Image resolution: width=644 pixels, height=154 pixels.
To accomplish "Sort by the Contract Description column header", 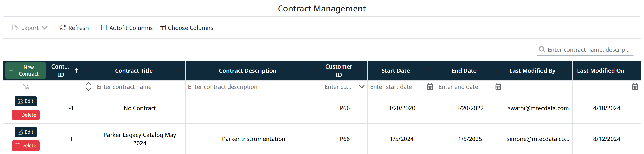I will [247, 71].
